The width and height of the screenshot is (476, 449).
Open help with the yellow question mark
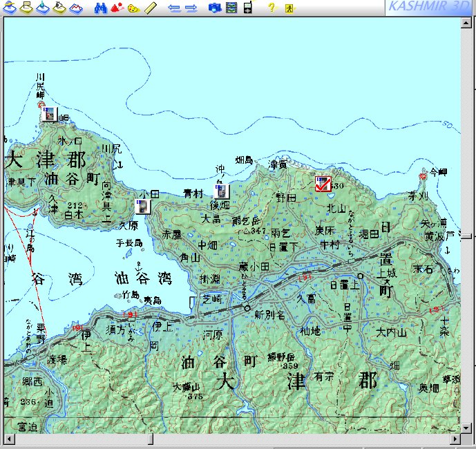pos(272,8)
